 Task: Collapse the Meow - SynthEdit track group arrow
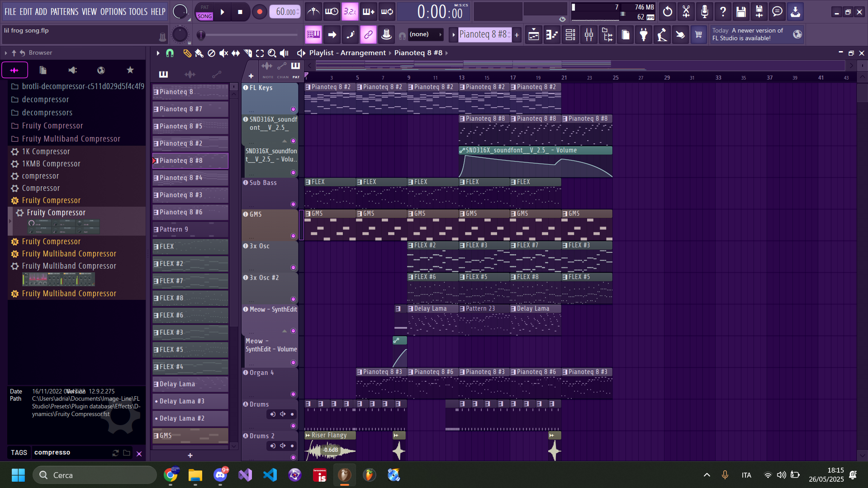[285, 331]
